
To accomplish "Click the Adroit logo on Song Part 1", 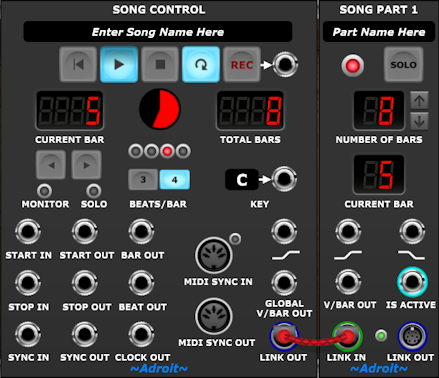I will click(x=379, y=368).
